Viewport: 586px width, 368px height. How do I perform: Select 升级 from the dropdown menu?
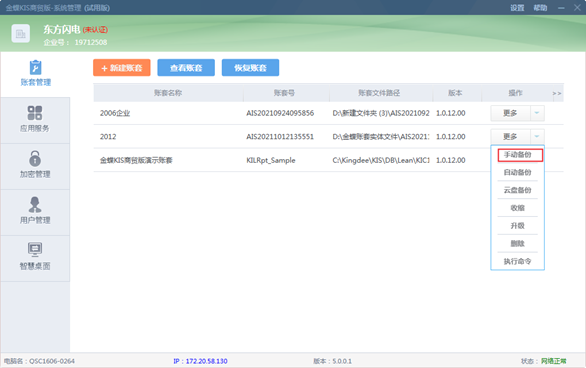[x=517, y=226]
